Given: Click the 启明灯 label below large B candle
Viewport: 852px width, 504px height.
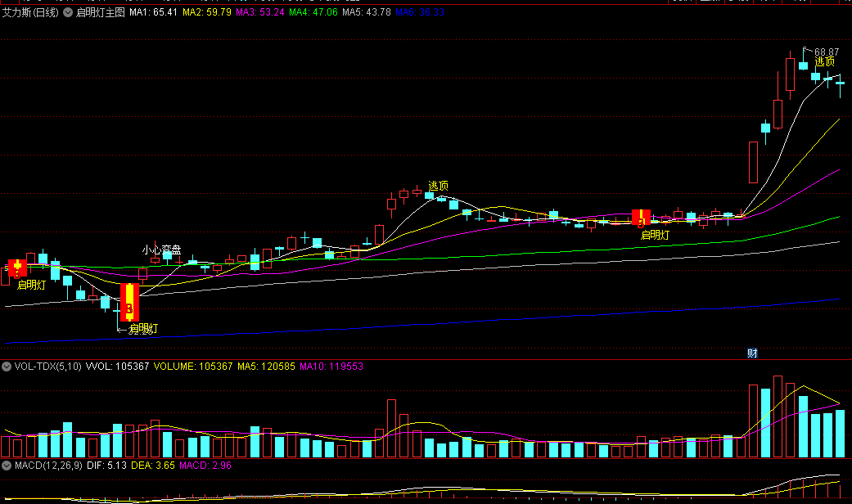Looking at the screenshot, I should coord(143,329).
